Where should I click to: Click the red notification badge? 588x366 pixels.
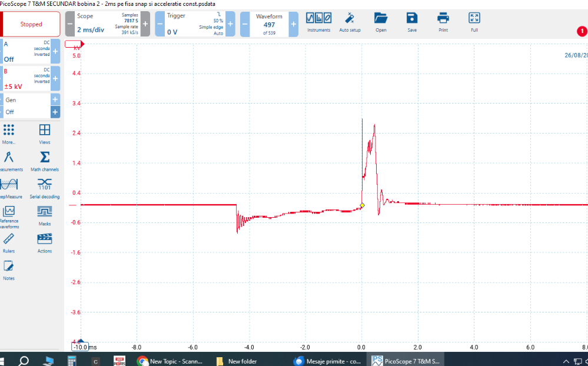581,31
